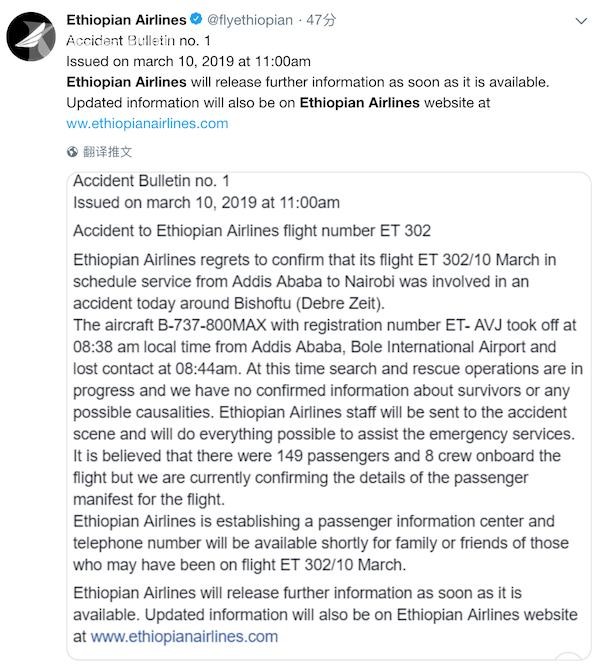Click 翻译推文 to translate the tweet

click(x=108, y=152)
